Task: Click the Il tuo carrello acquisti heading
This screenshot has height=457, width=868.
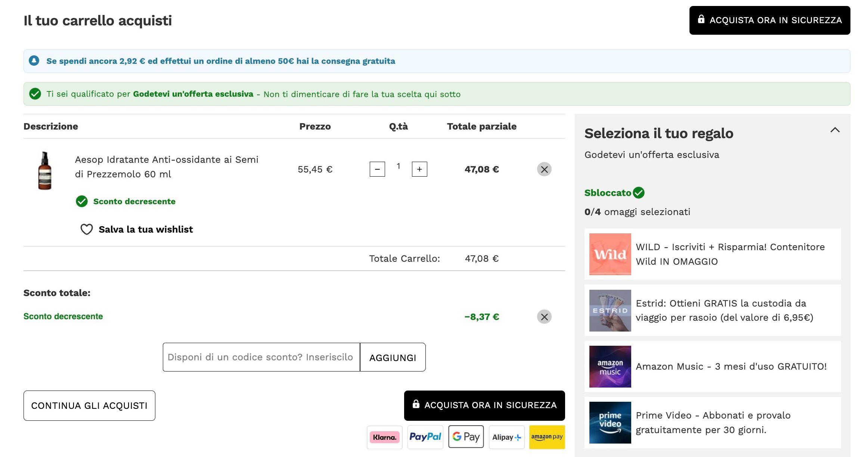Action: (x=98, y=21)
